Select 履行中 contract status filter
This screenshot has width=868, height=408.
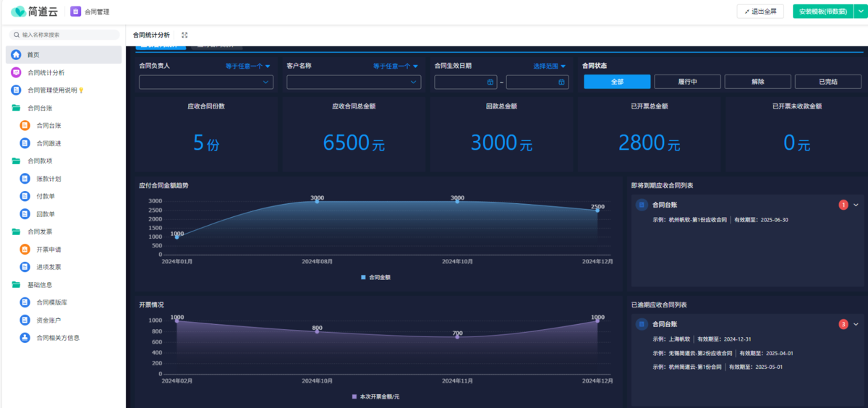point(686,82)
